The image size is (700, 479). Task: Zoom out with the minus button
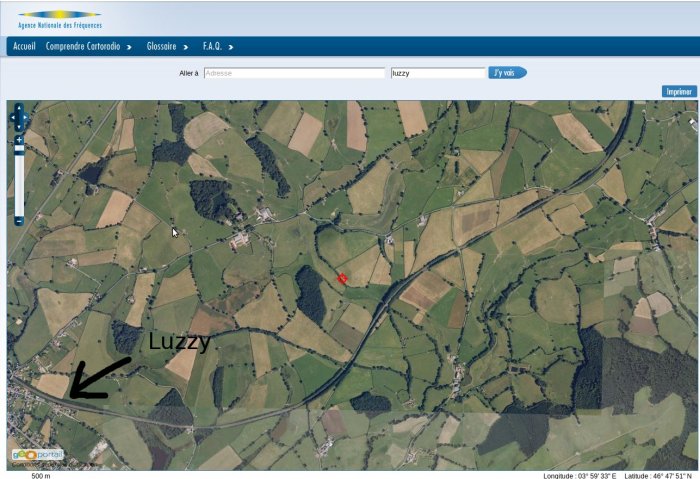[18, 220]
